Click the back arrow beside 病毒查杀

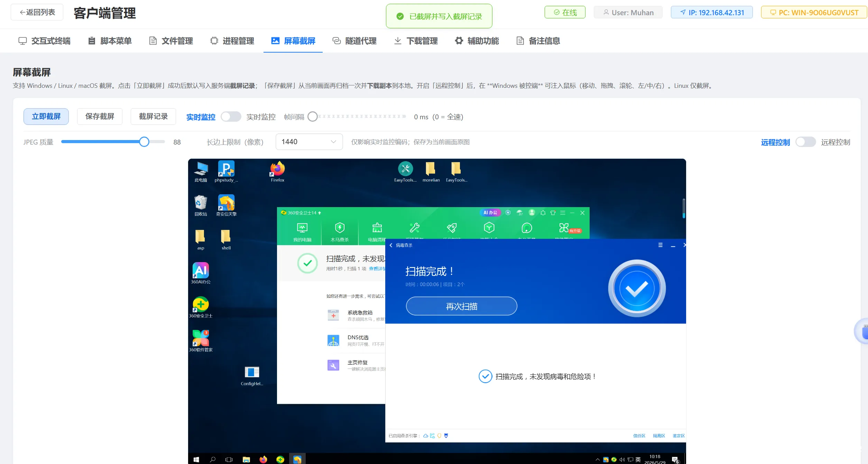click(x=391, y=245)
